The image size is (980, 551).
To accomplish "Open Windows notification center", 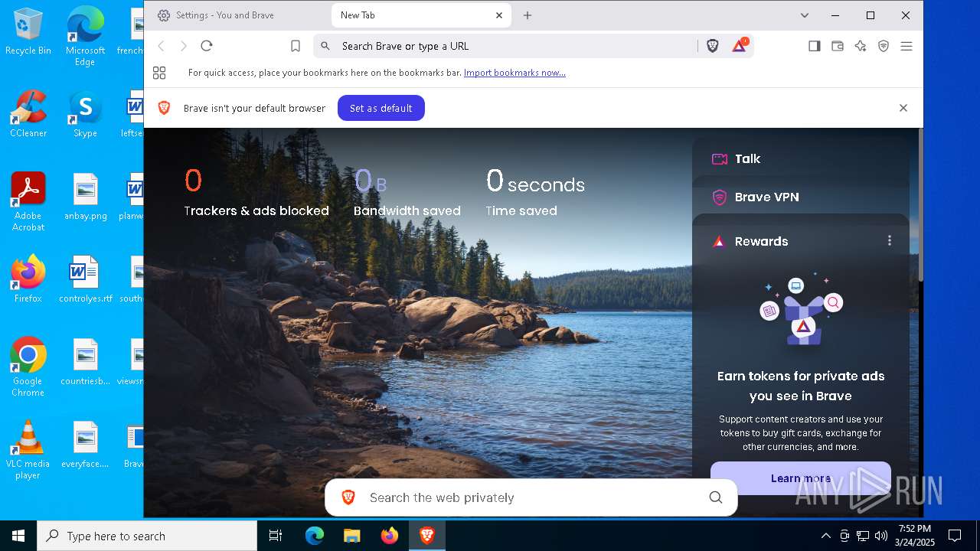I will coord(955,536).
